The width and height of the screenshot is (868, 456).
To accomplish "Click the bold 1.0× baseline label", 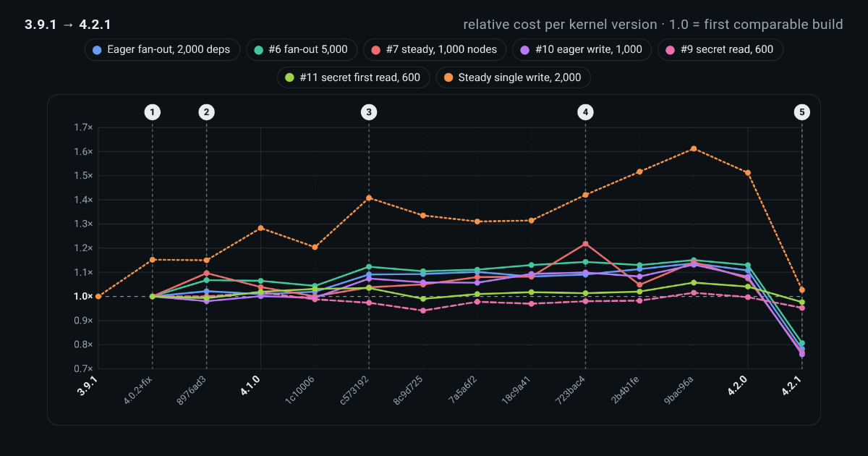I will [82, 296].
